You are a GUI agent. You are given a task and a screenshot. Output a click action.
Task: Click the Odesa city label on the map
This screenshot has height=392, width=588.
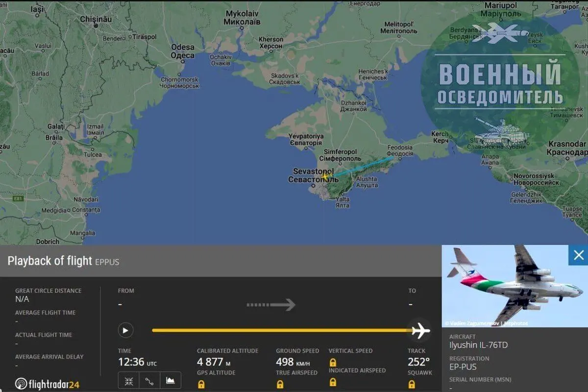(183, 51)
